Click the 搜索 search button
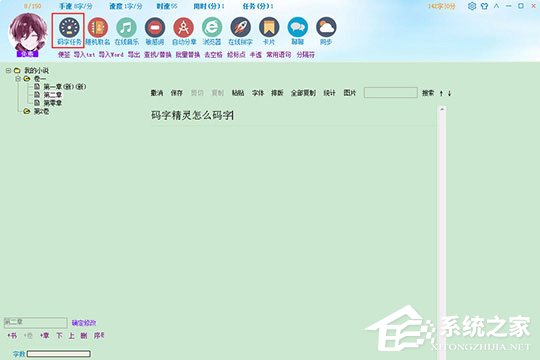540x360 pixels. pos(428,93)
